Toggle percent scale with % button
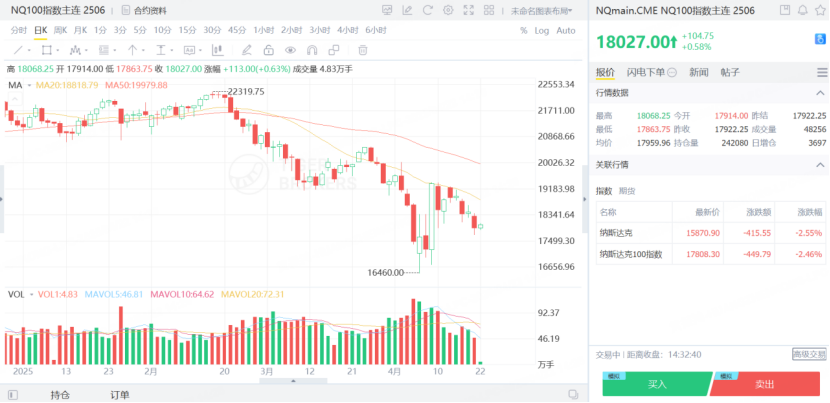This screenshot has height=403, width=830. click(524, 31)
